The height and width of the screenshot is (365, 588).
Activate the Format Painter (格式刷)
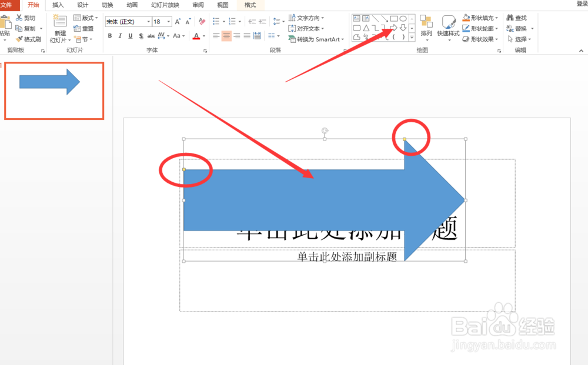pos(28,39)
